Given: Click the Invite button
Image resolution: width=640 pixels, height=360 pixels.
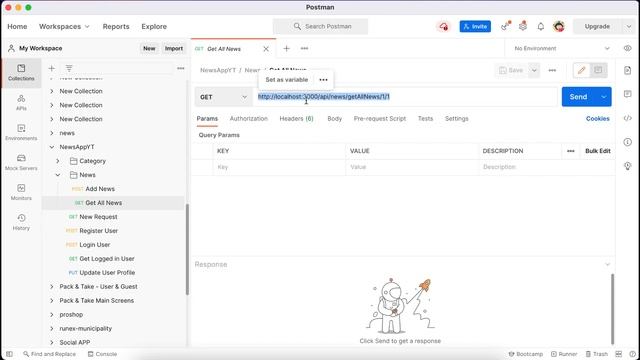Looking at the screenshot, I should tap(475, 27).
